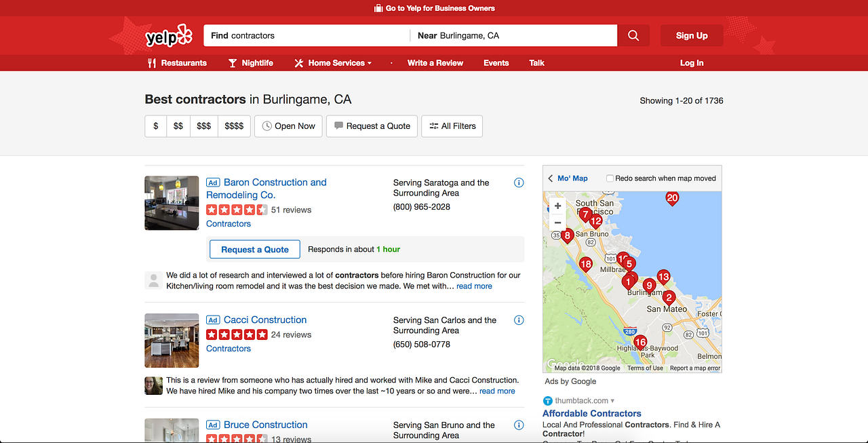Toggle the $$$$ price filter
This screenshot has width=868, height=443.
[234, 126]
